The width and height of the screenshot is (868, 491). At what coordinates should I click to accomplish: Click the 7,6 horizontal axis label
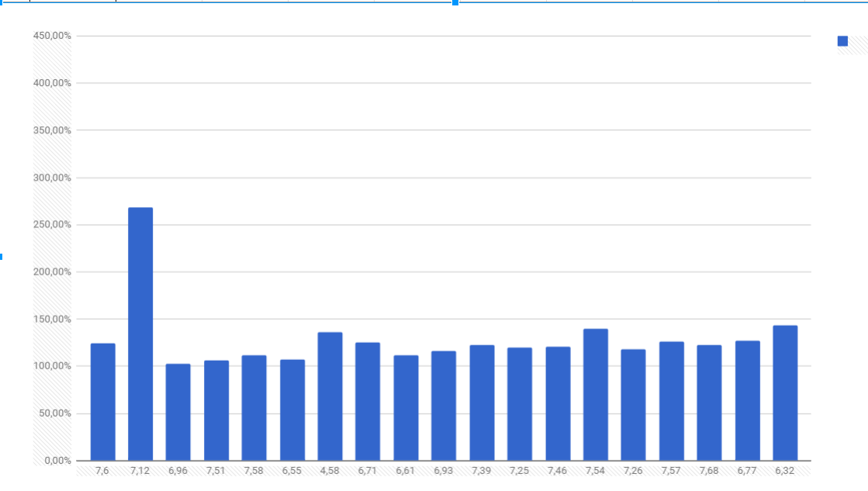point(102,471)
